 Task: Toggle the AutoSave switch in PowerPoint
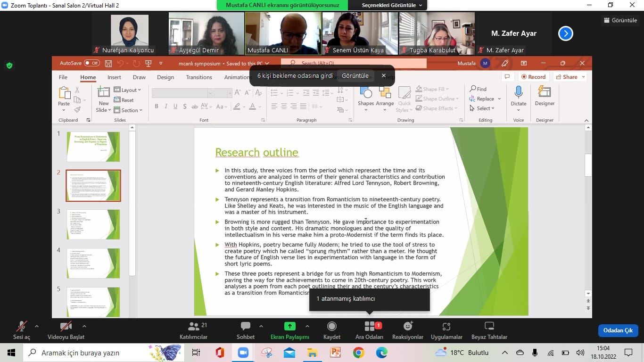click(x=92, y=63)
